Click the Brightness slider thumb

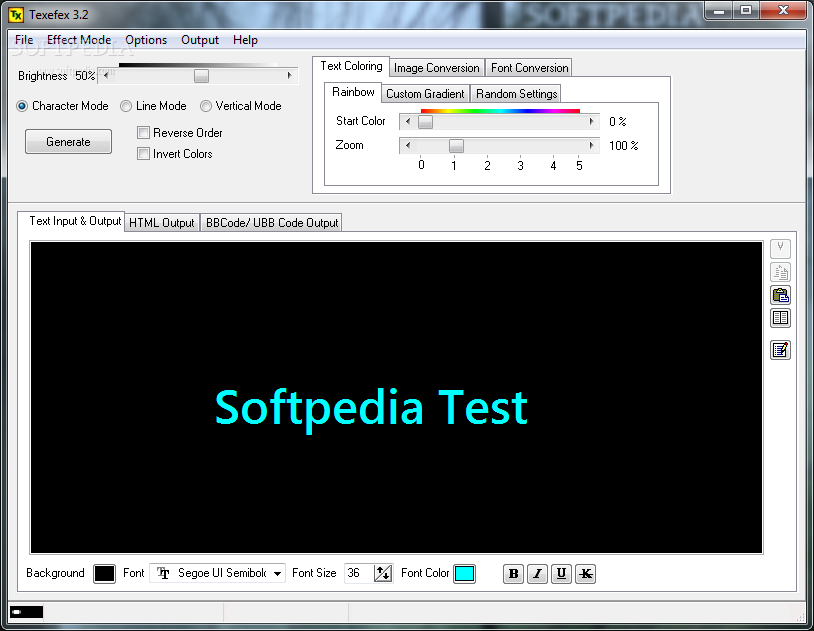tap(201, 76)
